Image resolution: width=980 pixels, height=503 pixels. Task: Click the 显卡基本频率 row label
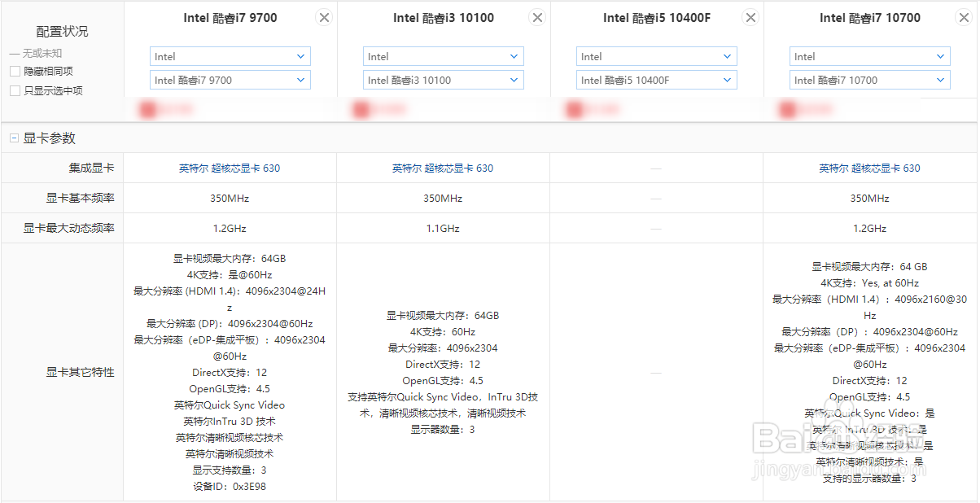(x=80, y=199)
